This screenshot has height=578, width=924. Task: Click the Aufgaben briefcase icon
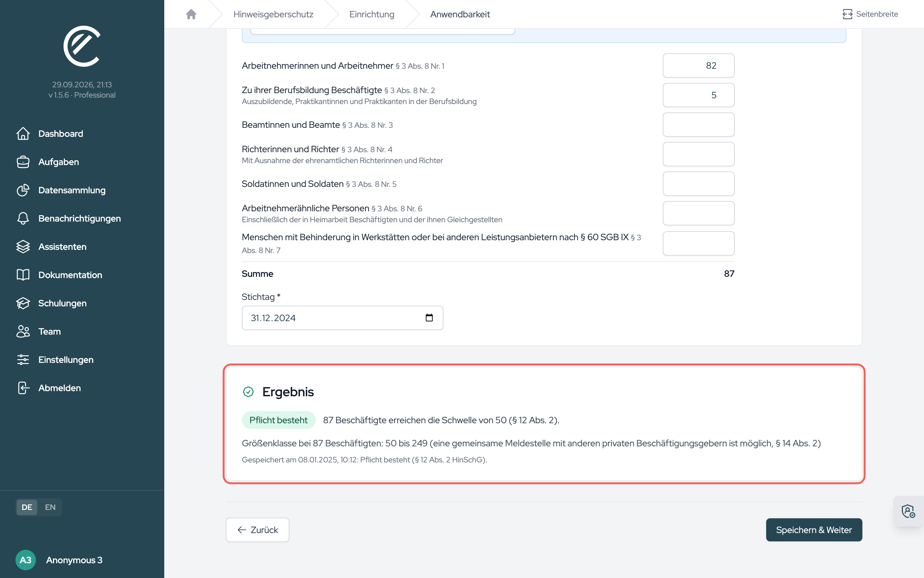(x=23, y=162)
